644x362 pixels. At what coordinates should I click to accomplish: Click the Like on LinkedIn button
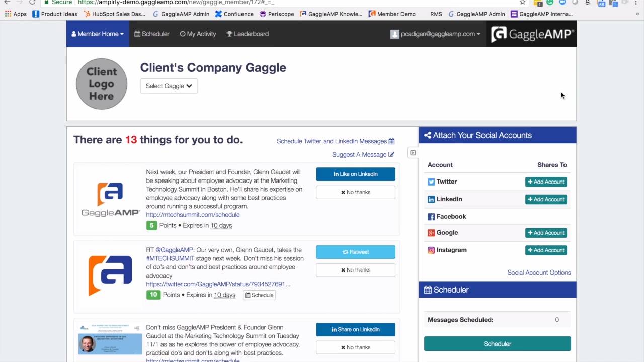click(356, 174)
